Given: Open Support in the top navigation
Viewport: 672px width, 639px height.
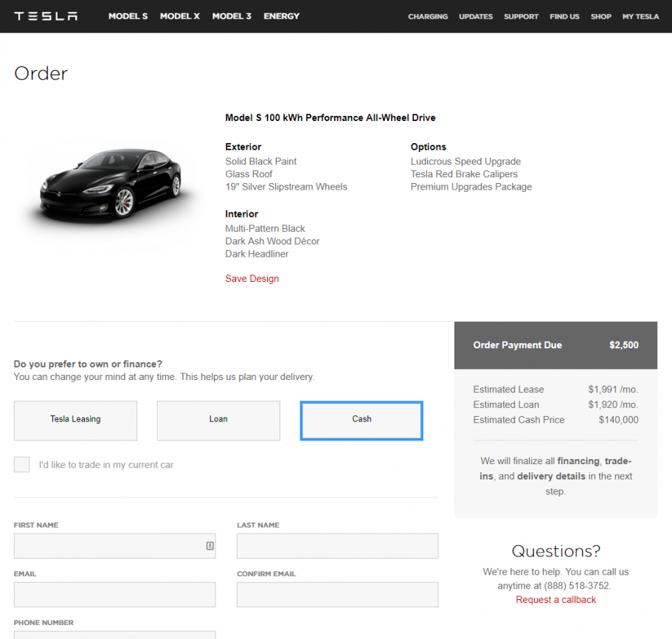Looking at the screenshot, I should (x=522, y=16).
